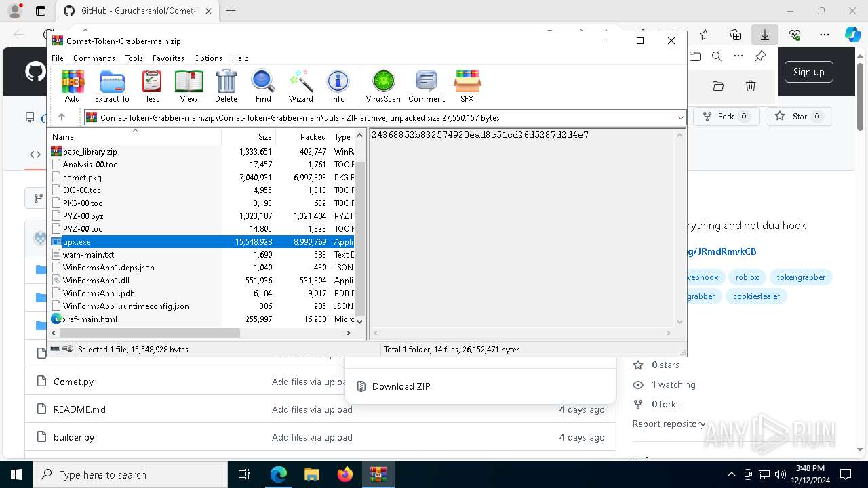
Task: Sort file list by Type column
Action: click(x=342, y=136)
